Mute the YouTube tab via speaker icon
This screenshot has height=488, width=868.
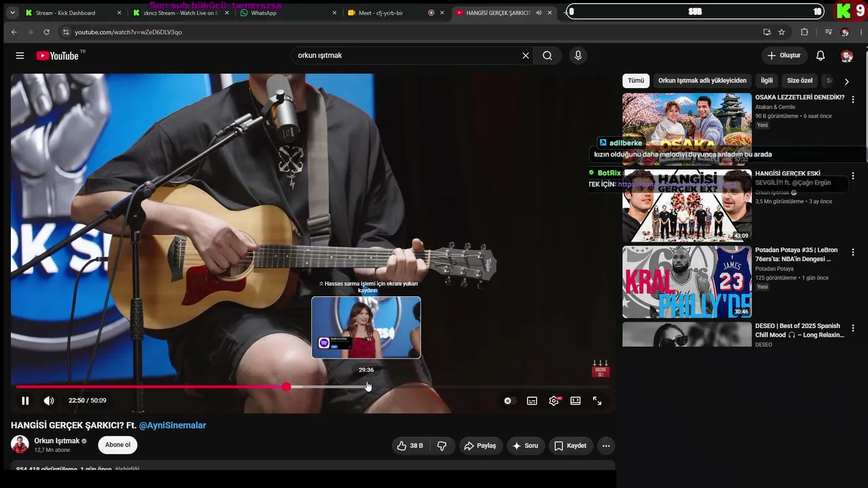coord(538,13)
